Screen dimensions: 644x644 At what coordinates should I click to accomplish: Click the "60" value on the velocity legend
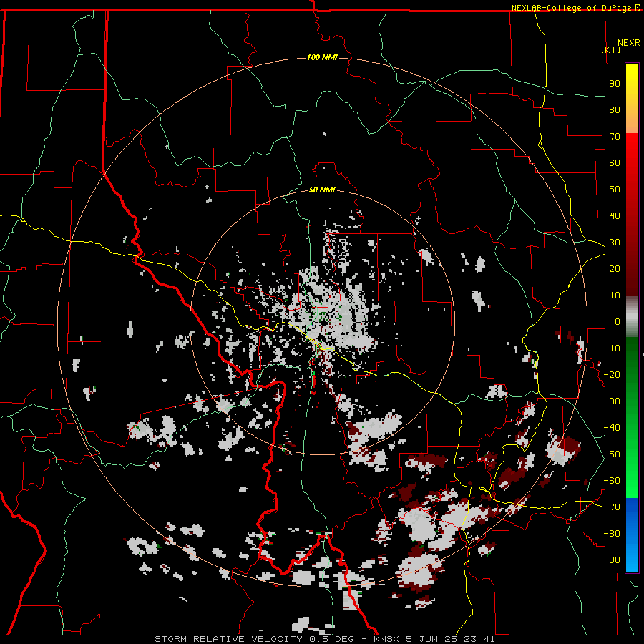click(x=615, y=162)
